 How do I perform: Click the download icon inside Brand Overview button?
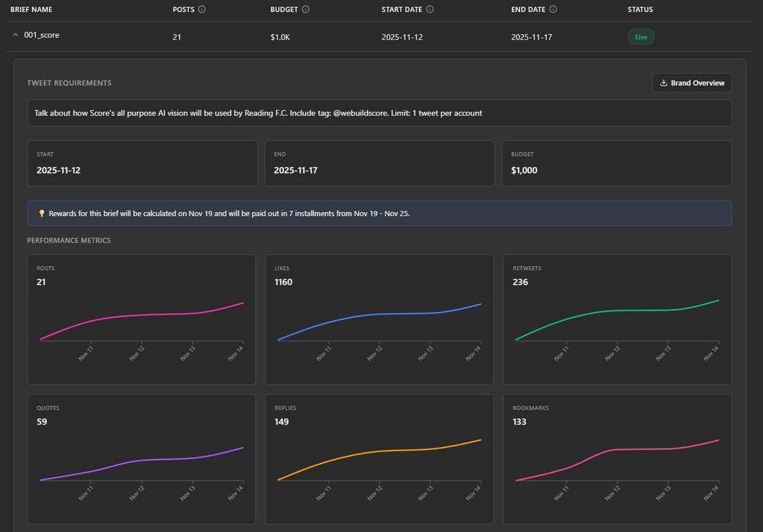click(665, 83)
